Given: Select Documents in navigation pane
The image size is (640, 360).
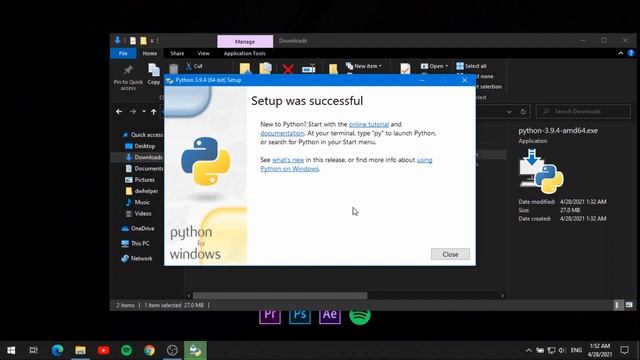Looking at the screenshot, I should tap(144, 168).
